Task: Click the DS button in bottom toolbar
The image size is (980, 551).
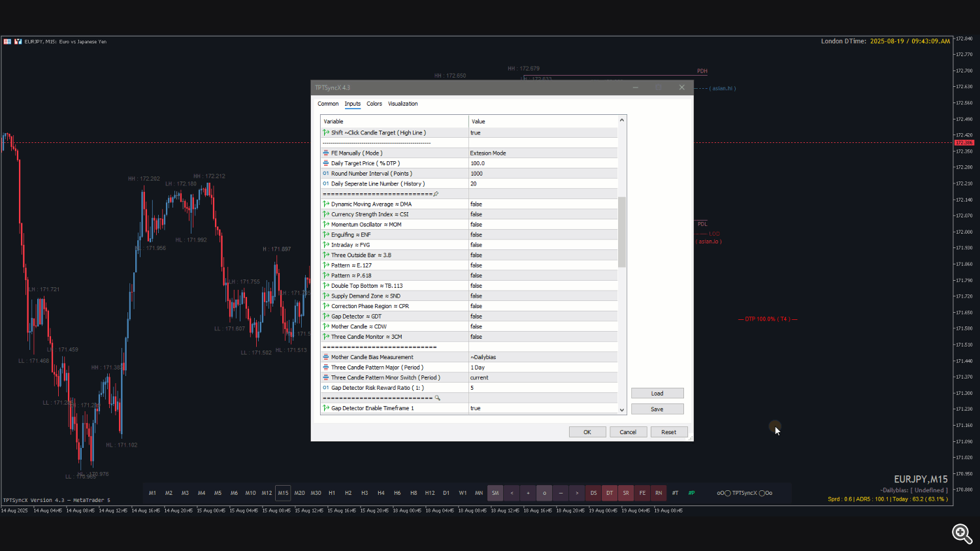Action: click(x=593, y=493)
